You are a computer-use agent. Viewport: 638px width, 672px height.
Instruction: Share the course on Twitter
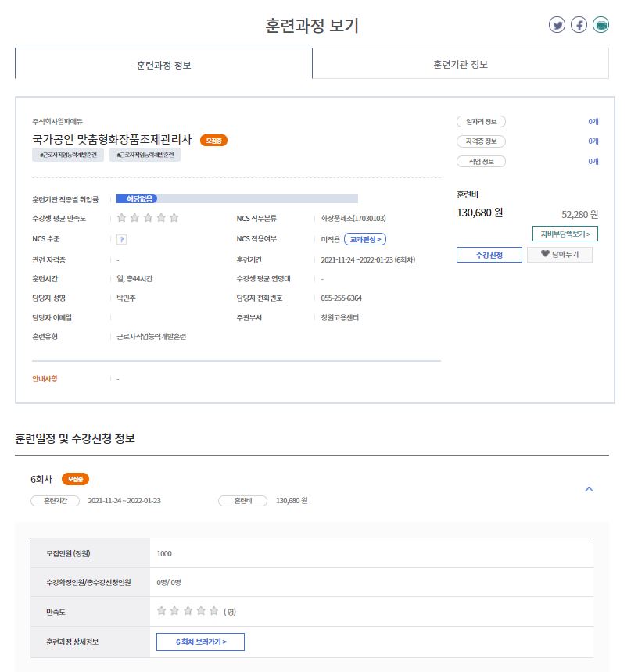point(557,25)
